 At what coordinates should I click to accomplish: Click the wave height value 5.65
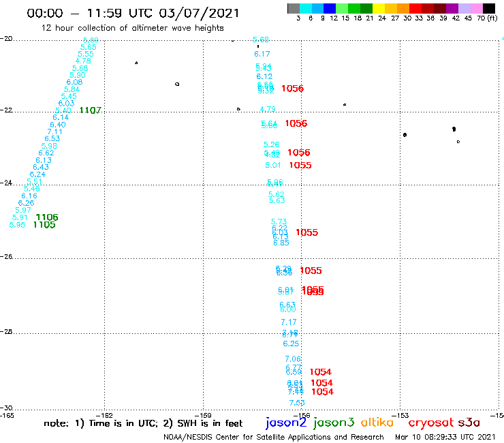89,47
